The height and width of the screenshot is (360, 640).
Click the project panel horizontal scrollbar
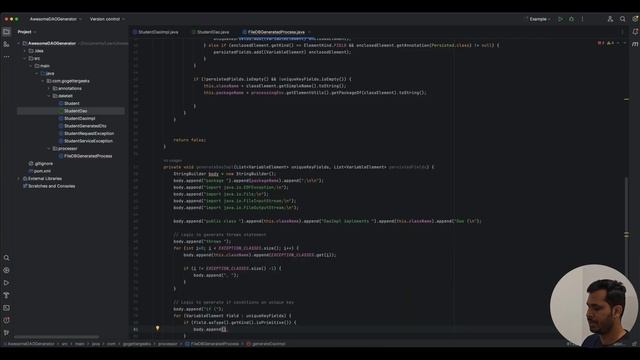tap(56, 337)
